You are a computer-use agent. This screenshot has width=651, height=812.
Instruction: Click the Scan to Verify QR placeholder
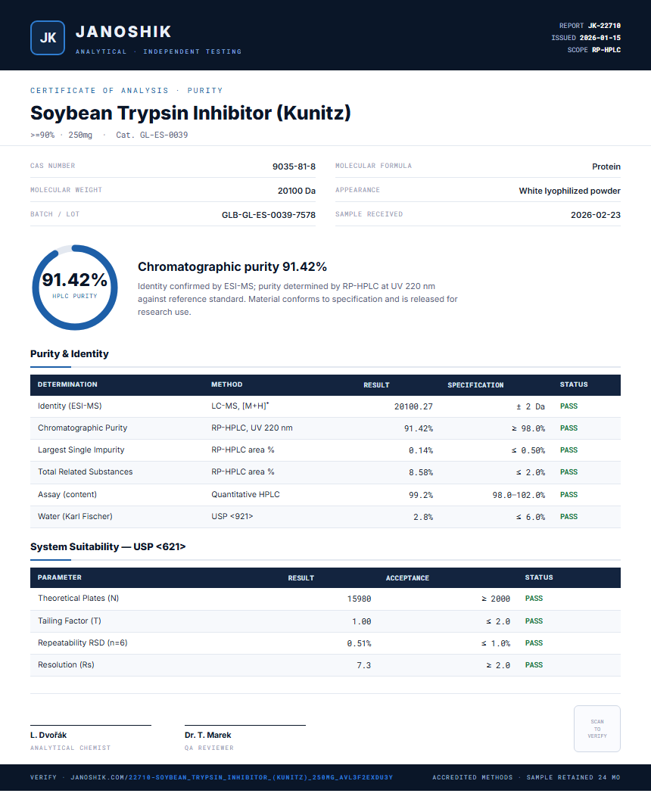click(597, 729)
